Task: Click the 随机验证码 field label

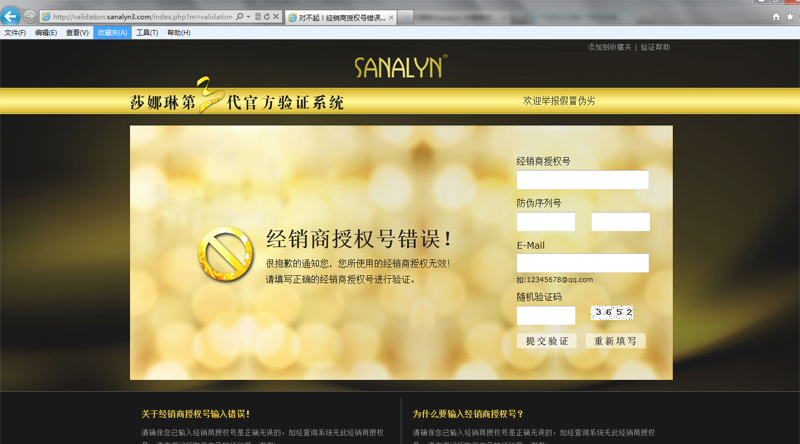Action: click(539, 297)
